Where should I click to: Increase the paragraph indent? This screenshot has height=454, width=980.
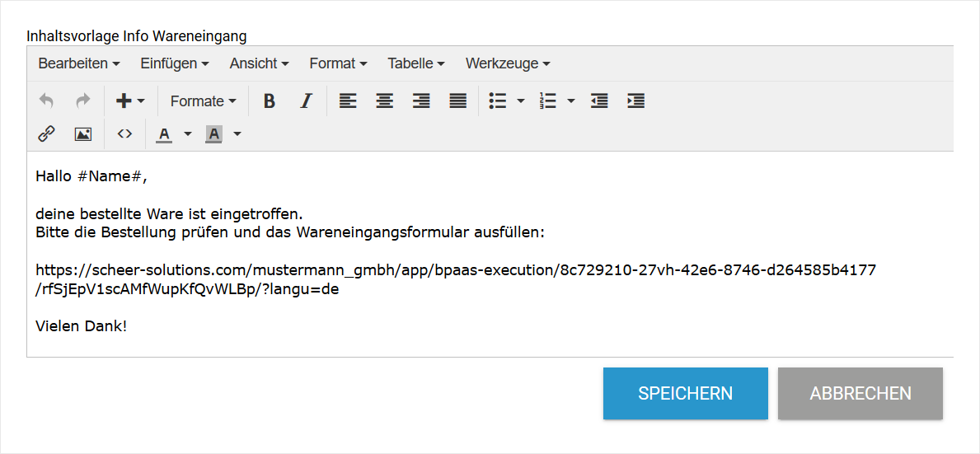tap(635, 101)
